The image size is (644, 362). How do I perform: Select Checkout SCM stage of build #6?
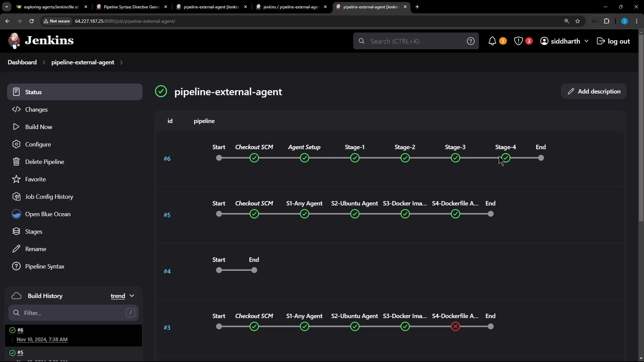pos(254,158)
